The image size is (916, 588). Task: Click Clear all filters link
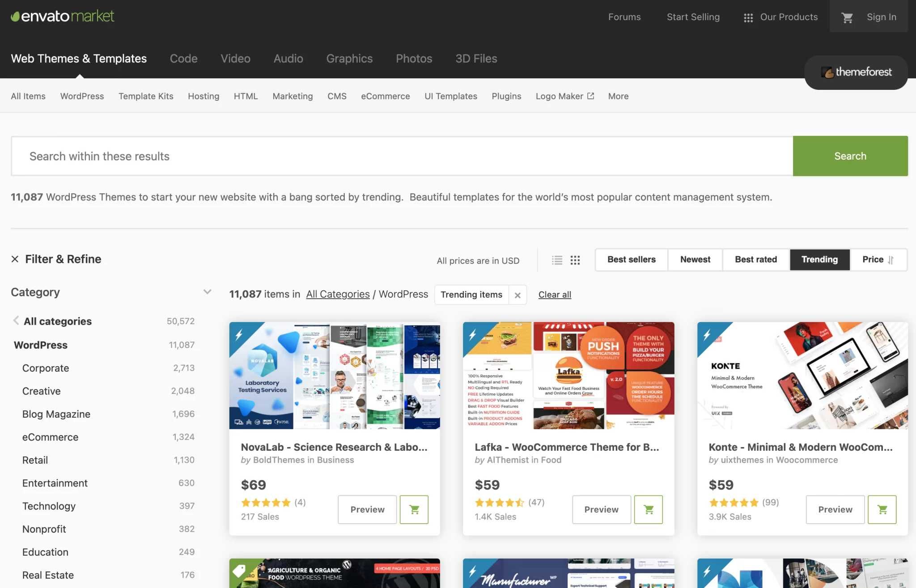(555, 295)
